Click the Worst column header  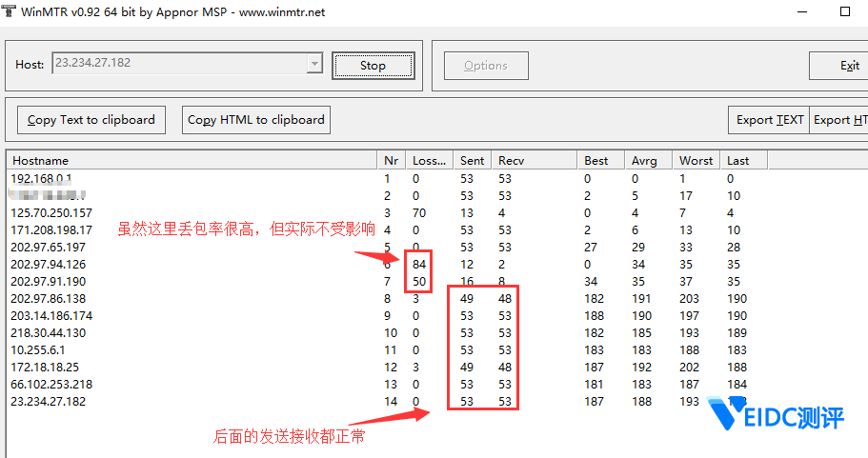pyautogui.click(x=696, y=161)
